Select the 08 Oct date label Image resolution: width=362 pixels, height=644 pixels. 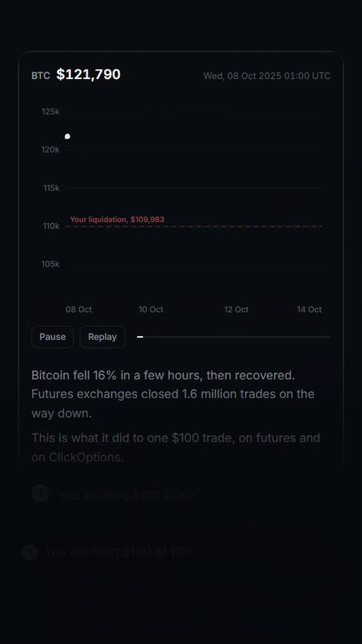click(x=79, y=310)
